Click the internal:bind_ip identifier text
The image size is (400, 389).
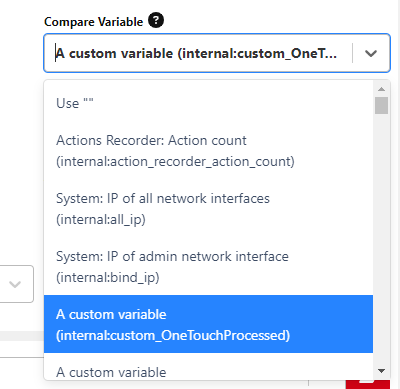click(108, 277)
